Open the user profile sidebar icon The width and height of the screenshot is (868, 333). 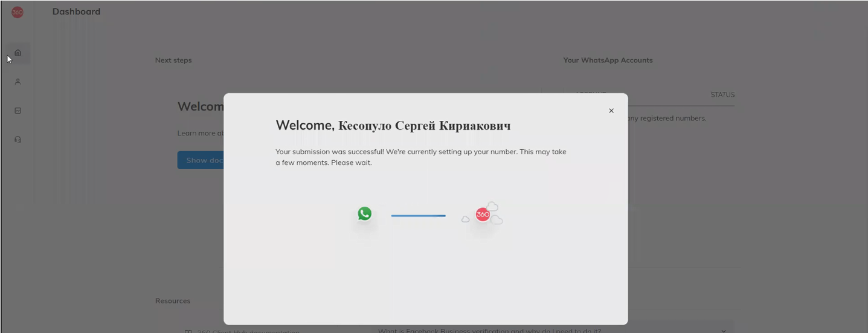[x=18, y=82]
